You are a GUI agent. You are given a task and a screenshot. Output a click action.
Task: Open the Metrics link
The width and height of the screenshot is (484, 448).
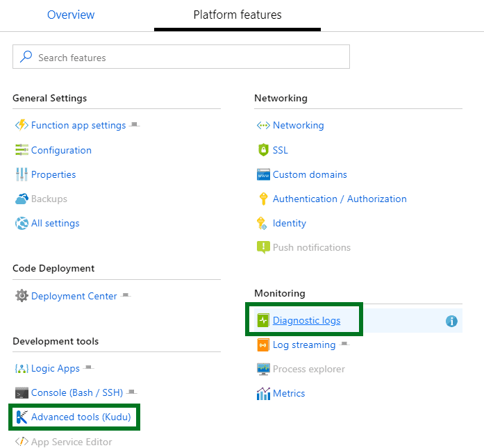(x=289, y=393)
